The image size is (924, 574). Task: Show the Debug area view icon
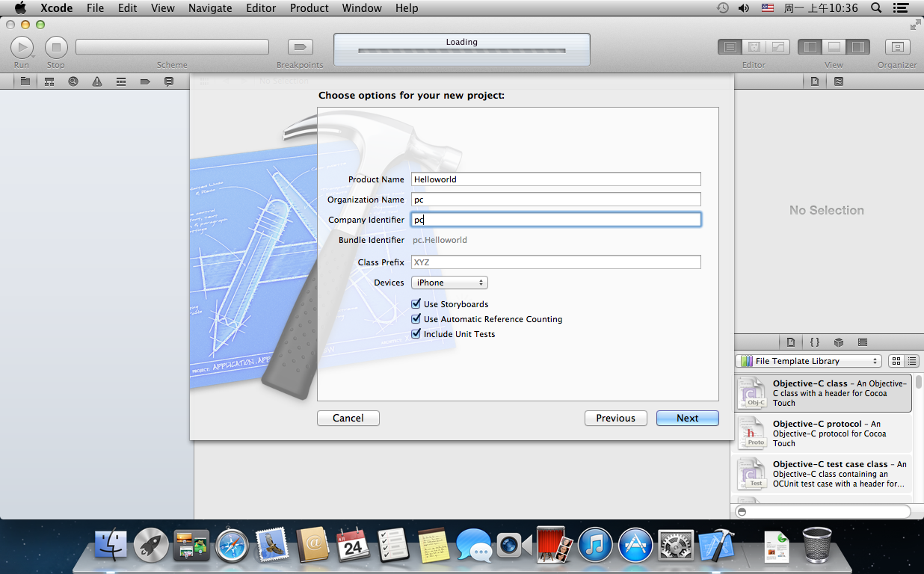834,47
